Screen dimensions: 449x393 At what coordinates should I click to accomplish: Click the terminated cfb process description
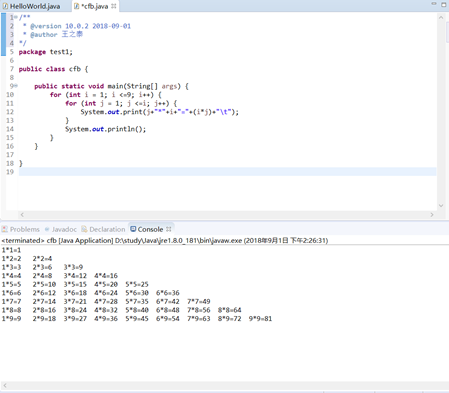[165, 240]
